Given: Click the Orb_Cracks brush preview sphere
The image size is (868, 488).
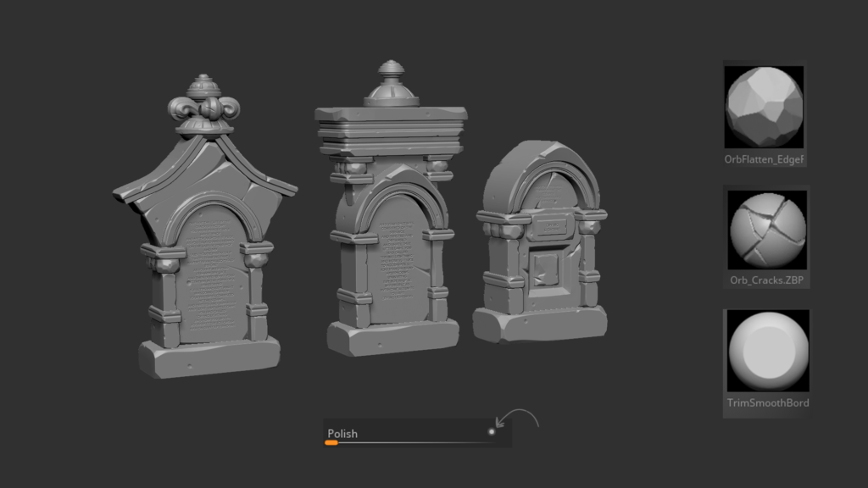Looking at the screenshot, I should tap(765, 229).
